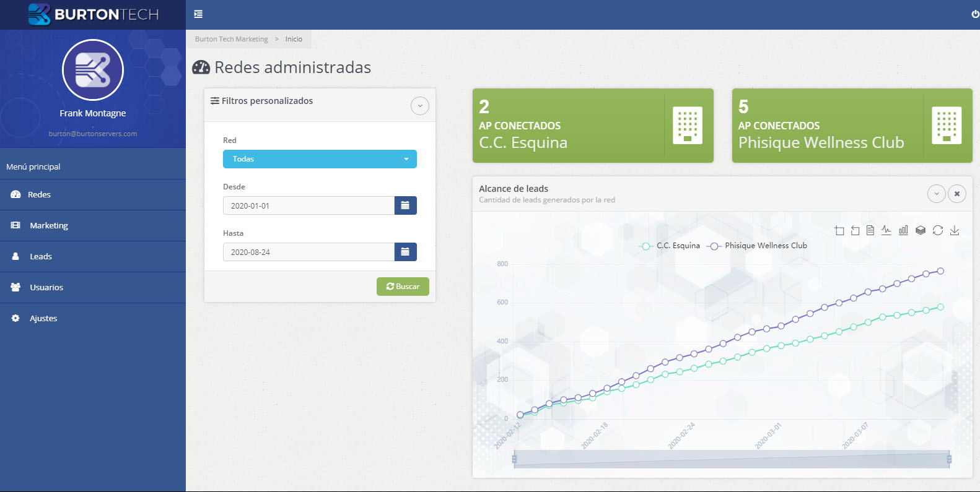The height and width of the screenshot is (492, 980).
Task: Click the chart area zoom icon
Action: (x=839, y=231)
